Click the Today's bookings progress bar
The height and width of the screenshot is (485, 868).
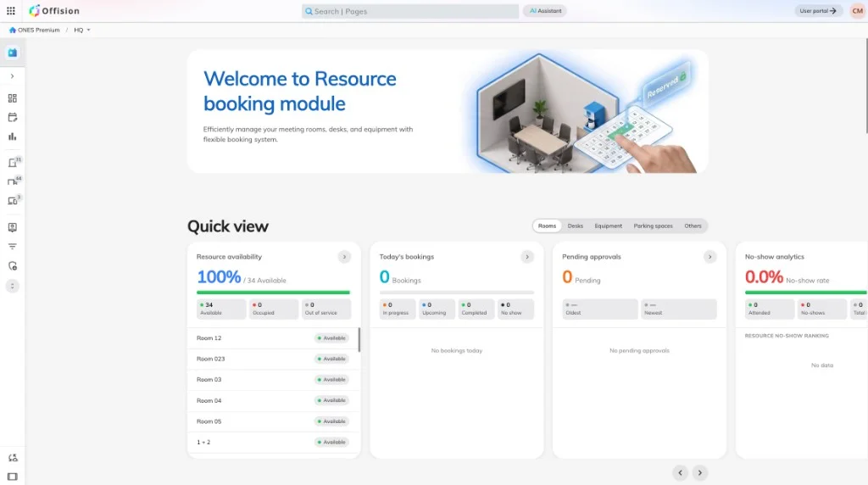pyautogui.click(x=457, y=293)
